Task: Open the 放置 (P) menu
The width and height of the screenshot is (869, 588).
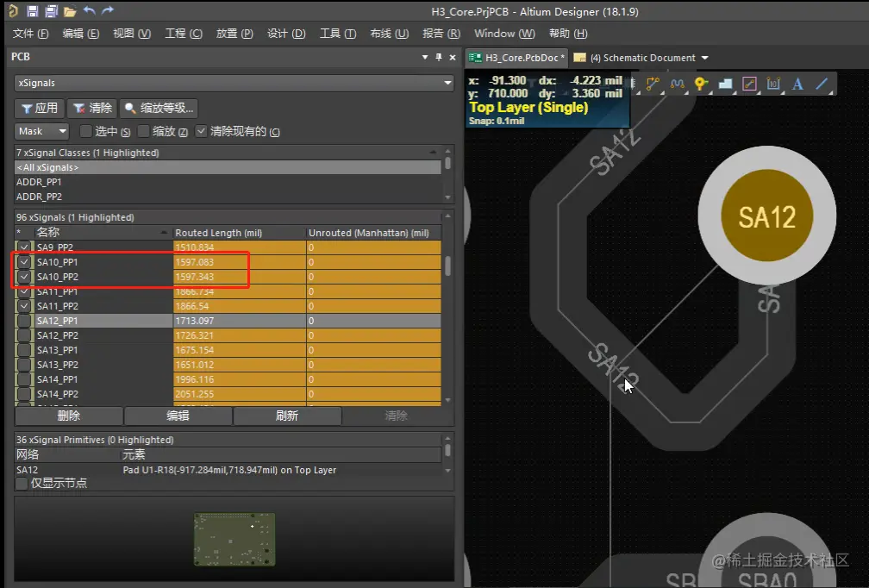Action: pos(234,34)
